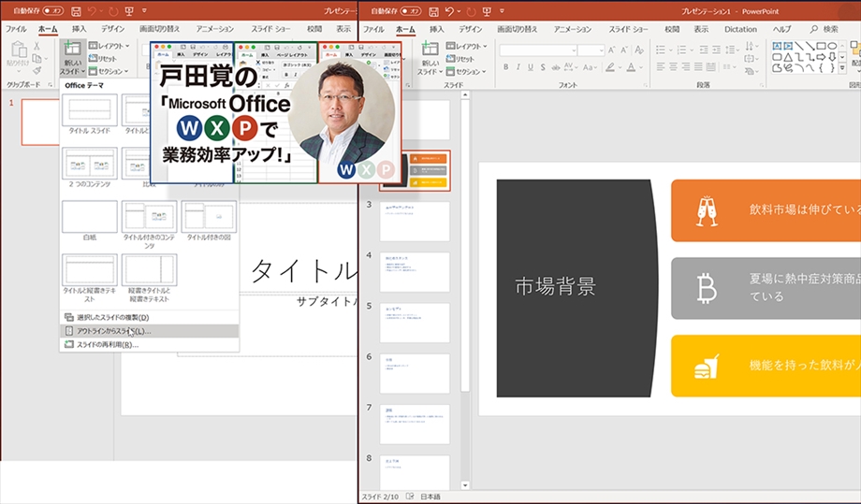Toggle Align Left paragraph button

[x=661, y=67]
